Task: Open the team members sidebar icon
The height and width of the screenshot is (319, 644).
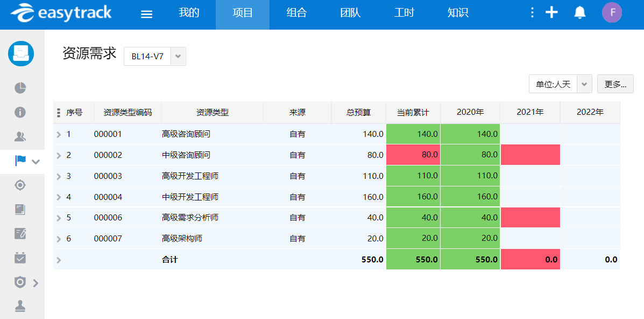Action: click(20, 137)
